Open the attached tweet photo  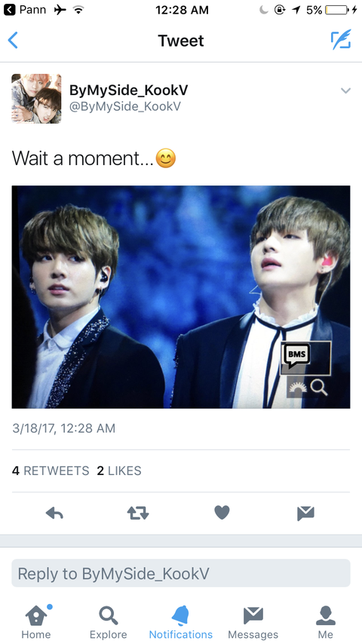[x=181, y=297]
